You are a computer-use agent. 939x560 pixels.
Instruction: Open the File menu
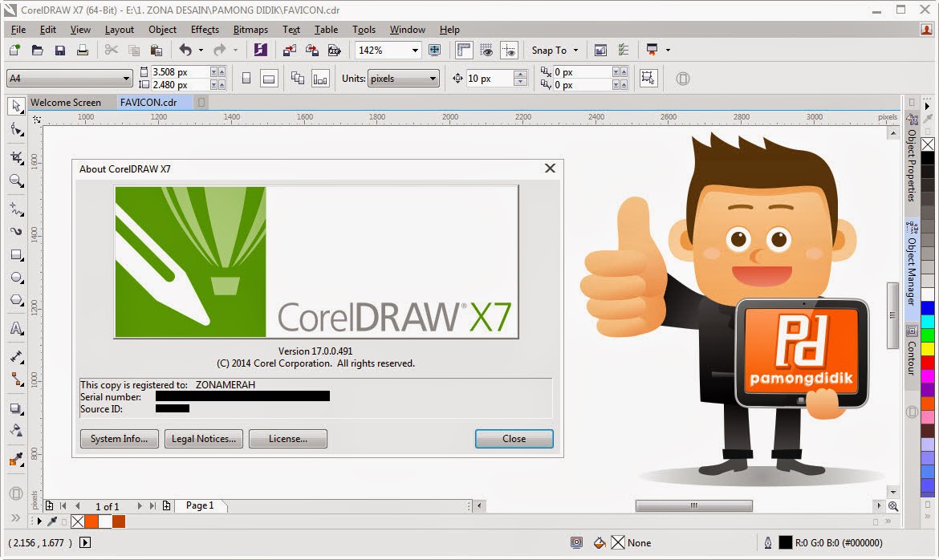[x=18, y=30]
